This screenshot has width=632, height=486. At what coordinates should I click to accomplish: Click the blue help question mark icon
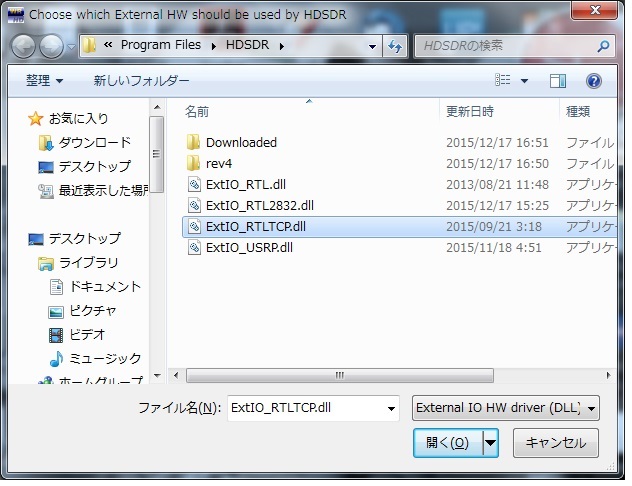(x=594, y=81)
